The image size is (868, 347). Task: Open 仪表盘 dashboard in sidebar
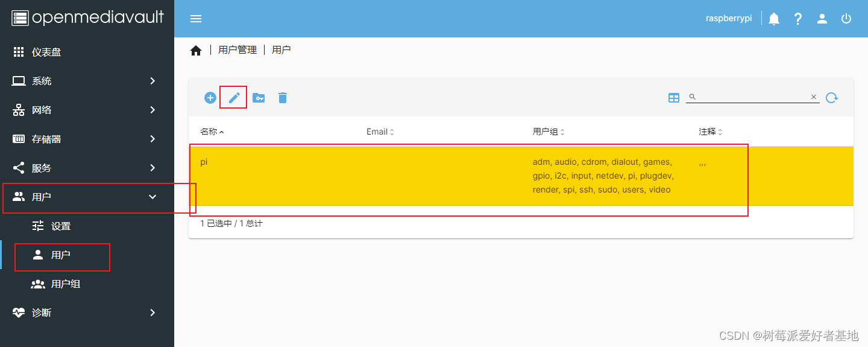click(87, 52)
